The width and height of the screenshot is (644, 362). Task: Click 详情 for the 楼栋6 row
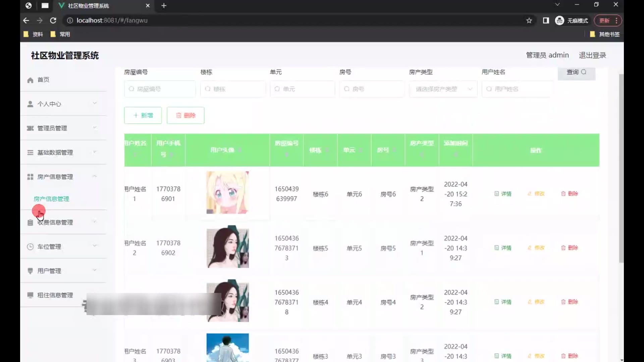(x=503, y=194)
